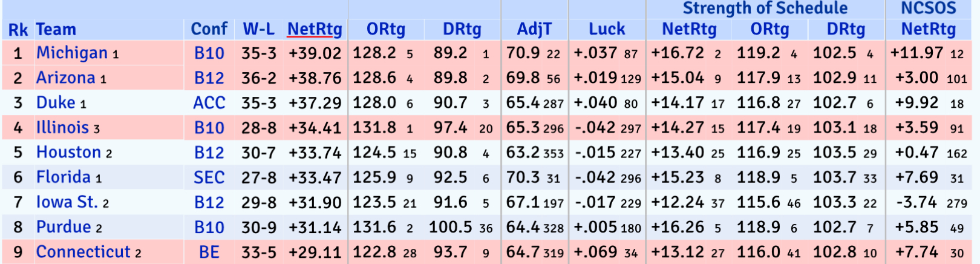Image resolution: width=980 pixels, height=264 pixels.
Task: Open Houston team page
Action: click(68, 152)
